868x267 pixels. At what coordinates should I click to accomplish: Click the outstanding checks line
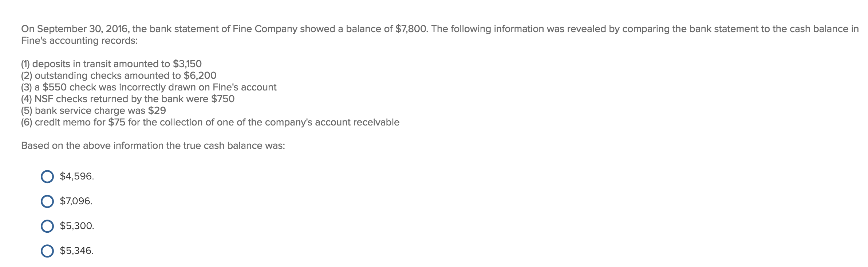118,76
